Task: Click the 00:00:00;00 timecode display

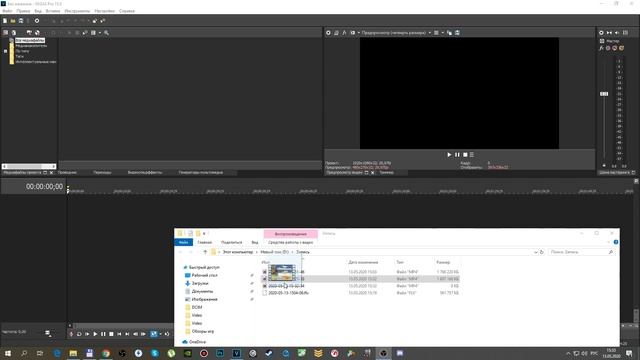Action: point(44,187)
